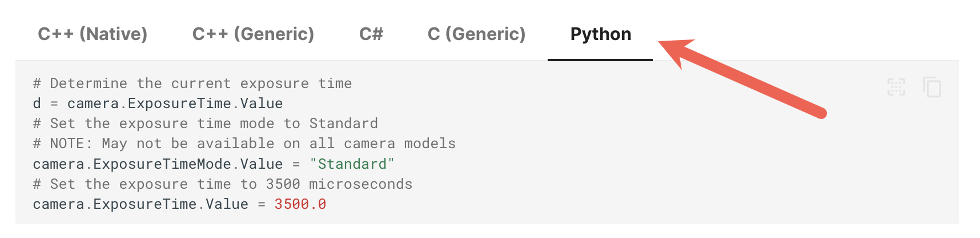Click the last camera.ExposureTime.Value assignment line
The height and width of the screenshot is (238, 980).
pyautogui.click(x=140, y=204)
